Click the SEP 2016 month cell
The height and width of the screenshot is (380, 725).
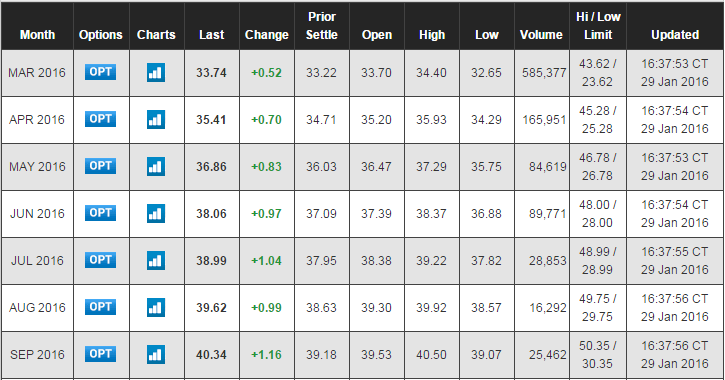click(x=37, y=355)
